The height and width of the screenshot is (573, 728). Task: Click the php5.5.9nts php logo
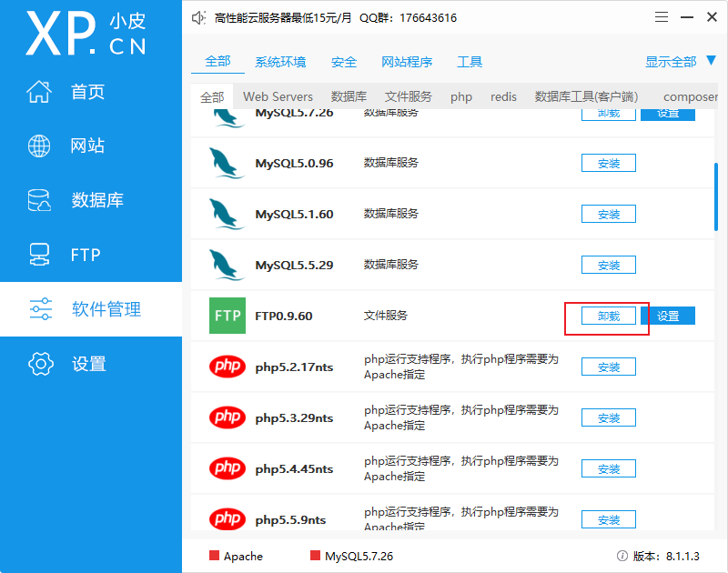(x=227, y=519)
